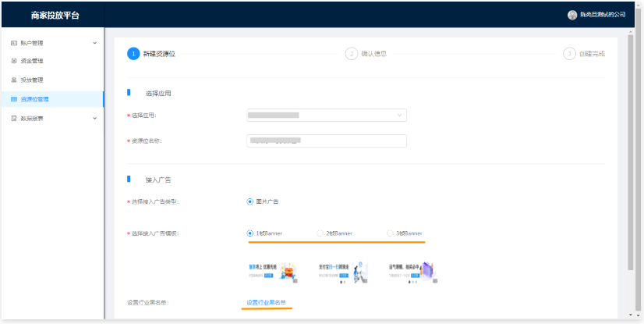Choose the 2帧Banner template option
The height and width of the screenshot is (324, 644).
click(320, 233)
